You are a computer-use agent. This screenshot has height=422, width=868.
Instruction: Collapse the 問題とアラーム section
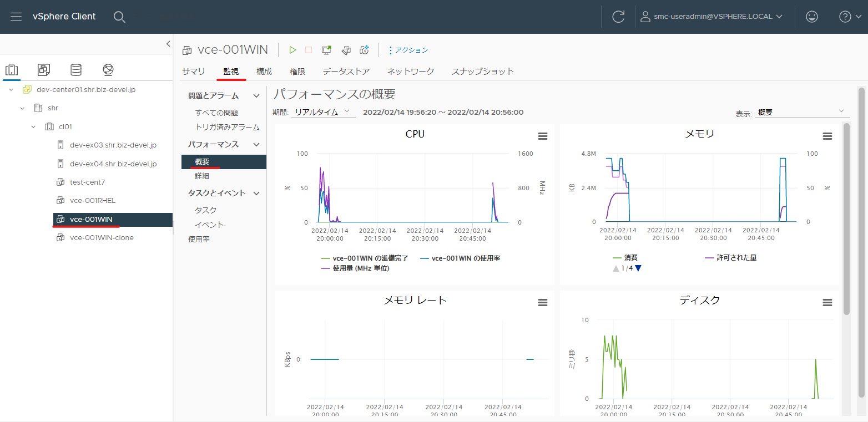pos(256,96)
